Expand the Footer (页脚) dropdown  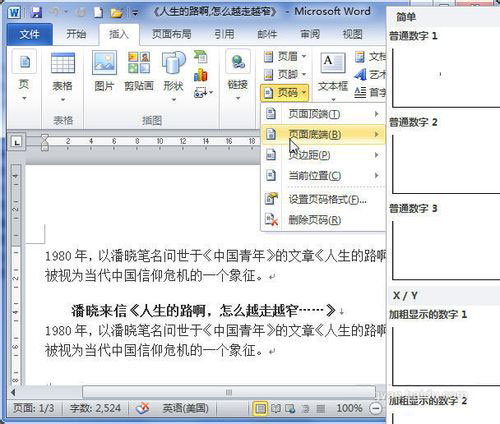coord(285,75)
